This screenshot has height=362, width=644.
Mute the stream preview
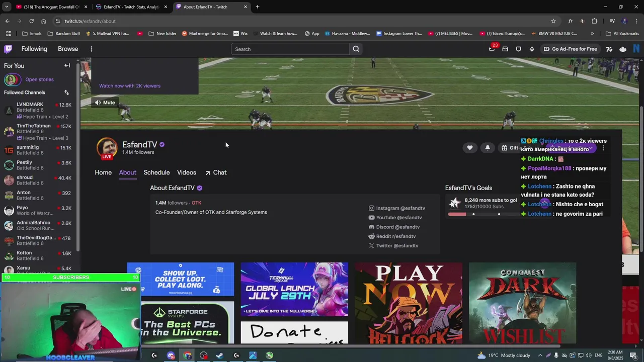pos(105,103)
